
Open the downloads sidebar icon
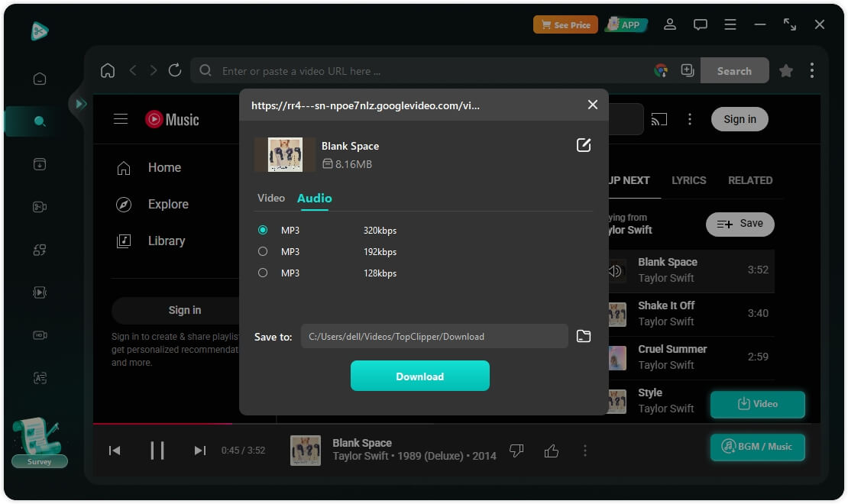40,164
